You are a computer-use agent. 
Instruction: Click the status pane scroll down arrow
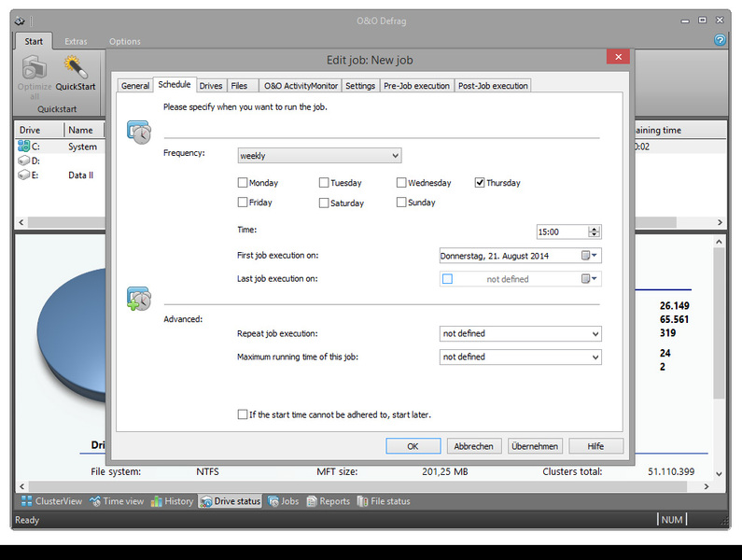pyautogui.click(x=719, y=473)
